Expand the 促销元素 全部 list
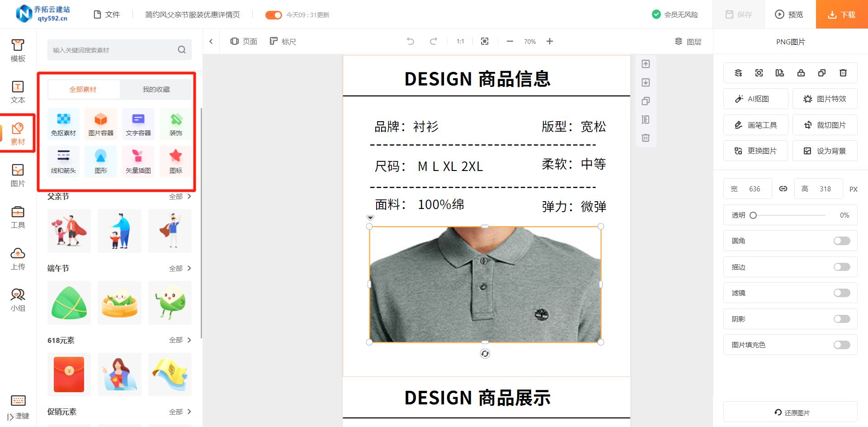Viewport: 868px width, 427px height. click(180, 412)
